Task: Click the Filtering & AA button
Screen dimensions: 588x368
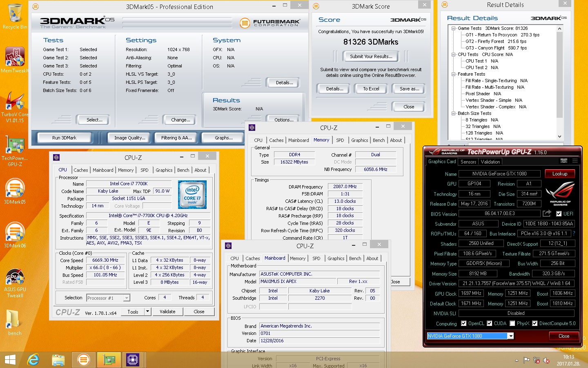Action: pyautogui.click(x=176, y=138)
